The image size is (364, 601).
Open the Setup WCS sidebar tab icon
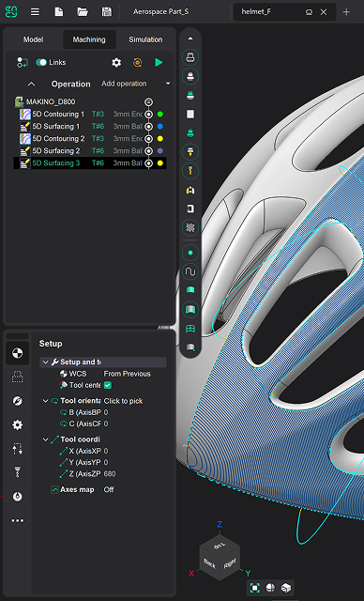pos(17,353)
